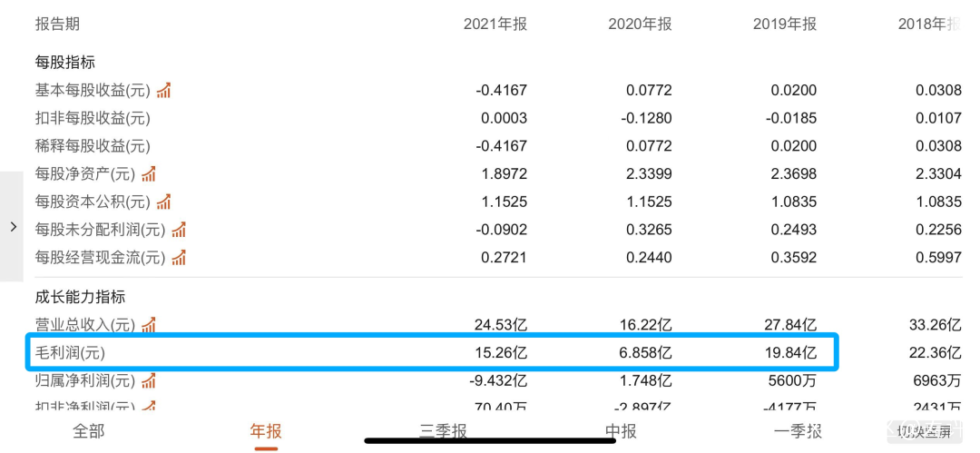
Task: Open chart icon beside 每股经营现金流(元)
Action: (x=179, y=257)
